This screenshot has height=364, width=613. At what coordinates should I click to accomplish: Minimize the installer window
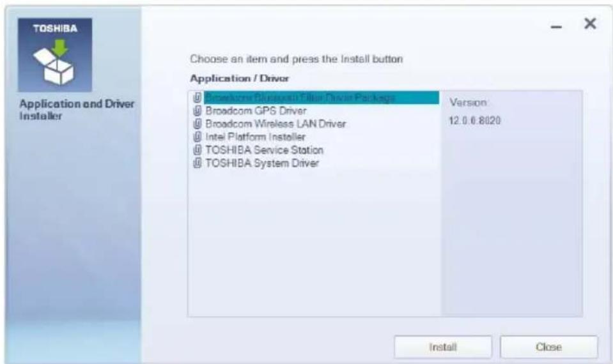pos(556,27)
